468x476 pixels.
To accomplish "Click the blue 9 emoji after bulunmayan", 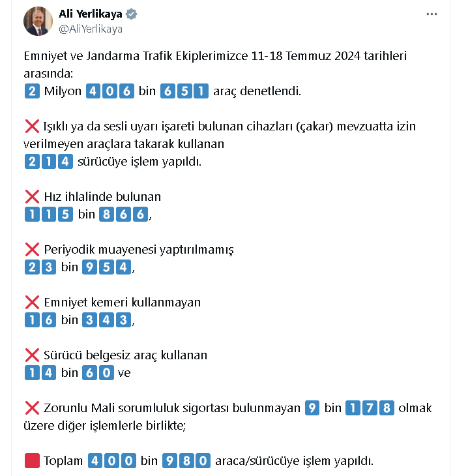I will (312, 408).
